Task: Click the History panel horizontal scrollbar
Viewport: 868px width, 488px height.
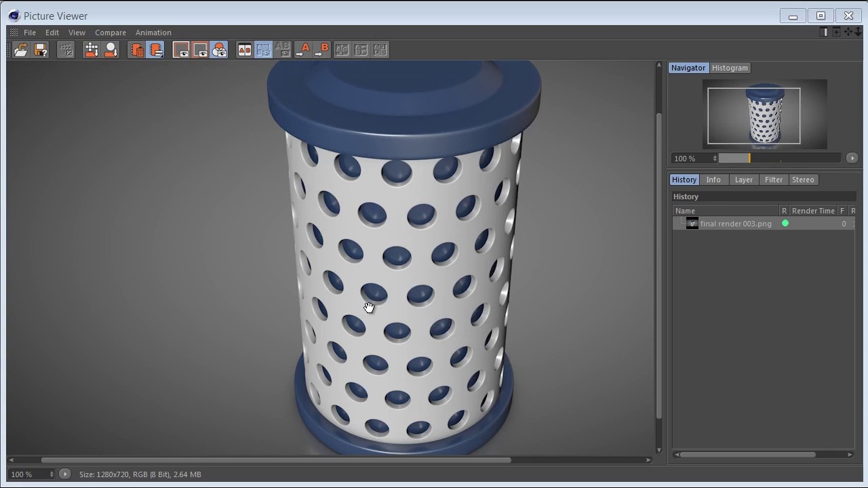Action: [x=748, y=455]
